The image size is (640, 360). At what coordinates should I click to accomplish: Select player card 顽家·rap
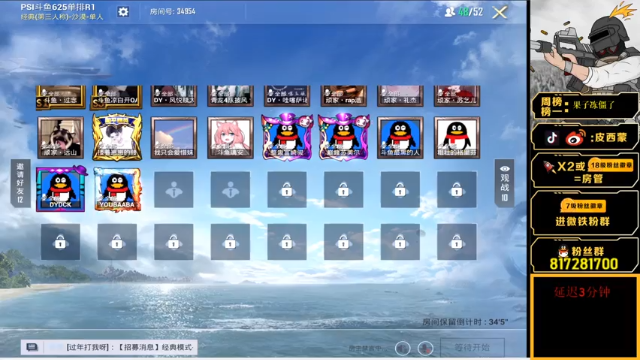[344, 96]
